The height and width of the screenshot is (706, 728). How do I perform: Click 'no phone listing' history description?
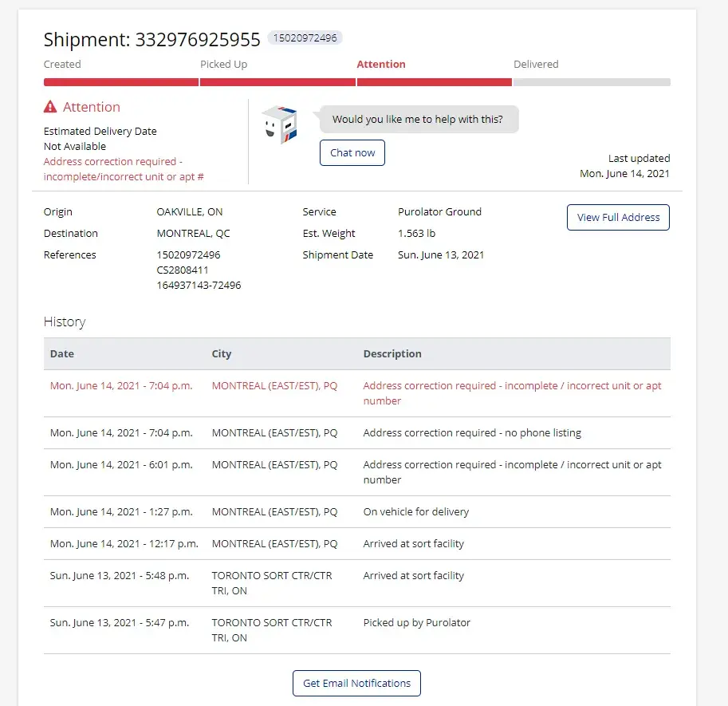click(x=472, y=433)
